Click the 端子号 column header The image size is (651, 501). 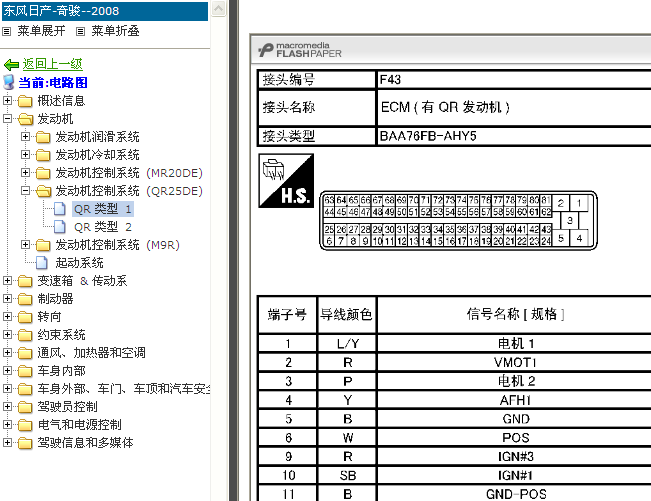tap(287, 314)
